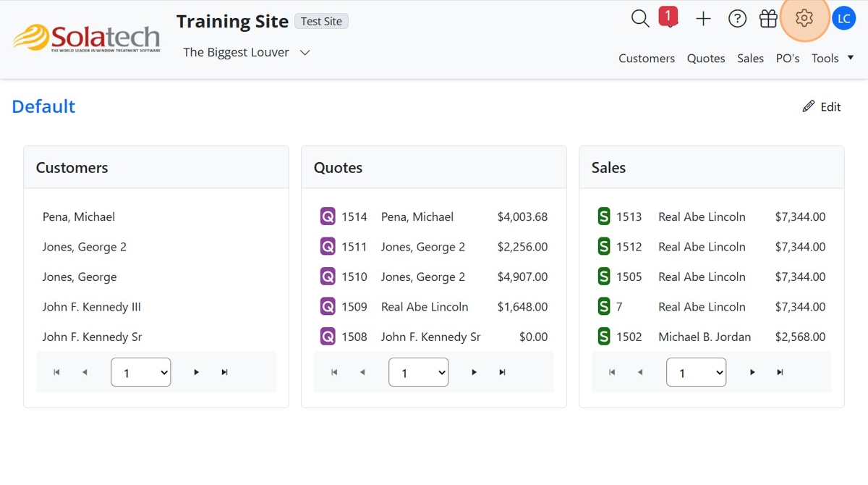Image resolution: width=868 pixels, height=485 pixels.
Task: Open the Quotes page number dropdown
Action: 418,373
